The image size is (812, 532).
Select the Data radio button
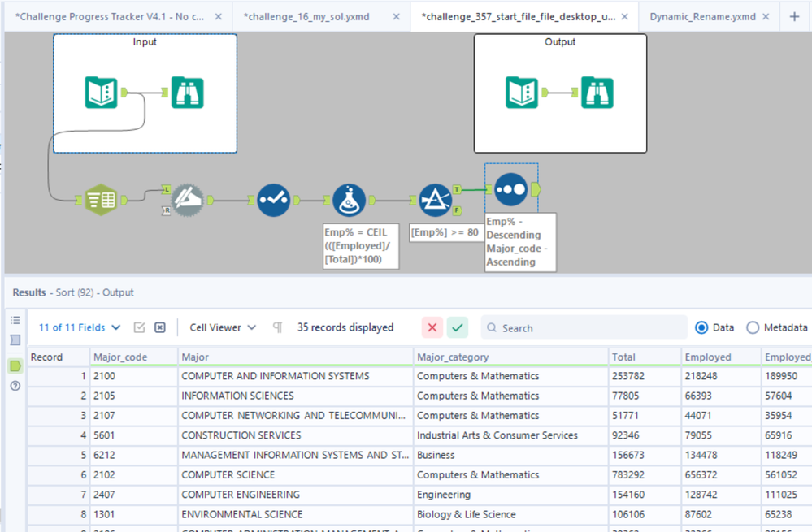point(701,327)
